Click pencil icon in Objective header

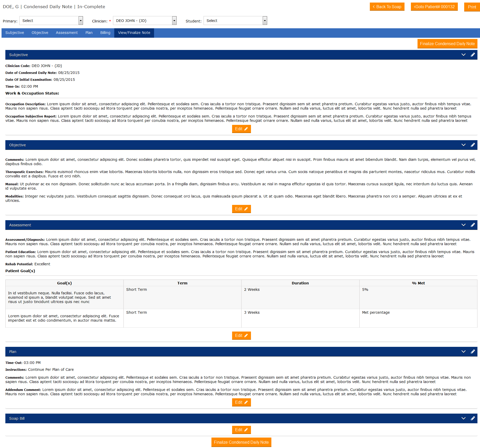(473, 145)
